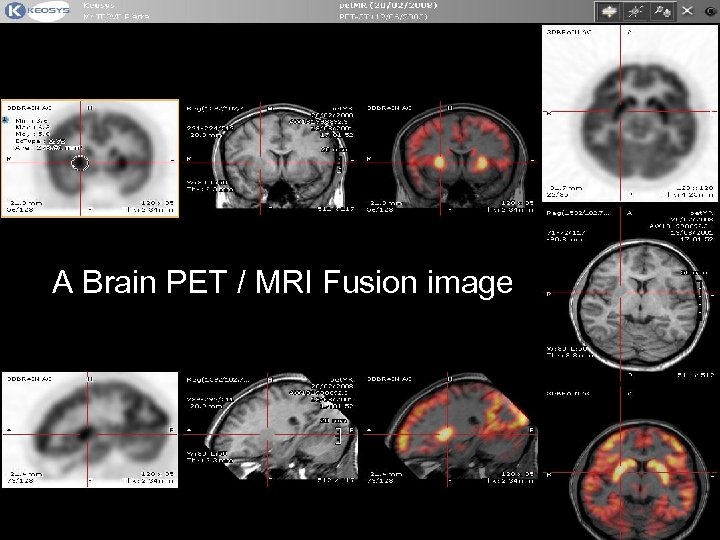
Task: Click the vertical flip/alignment toolbar icon
Action: click(x=608, y=11)
